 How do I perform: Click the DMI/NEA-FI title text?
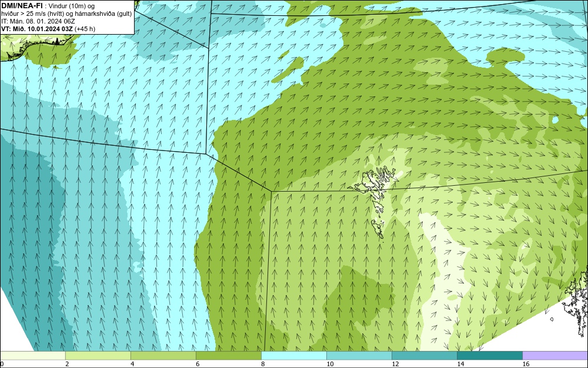tap(22, 5)
